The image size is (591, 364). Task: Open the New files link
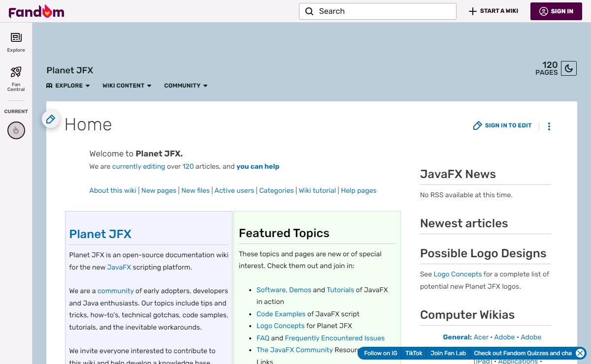coord(196,190)
